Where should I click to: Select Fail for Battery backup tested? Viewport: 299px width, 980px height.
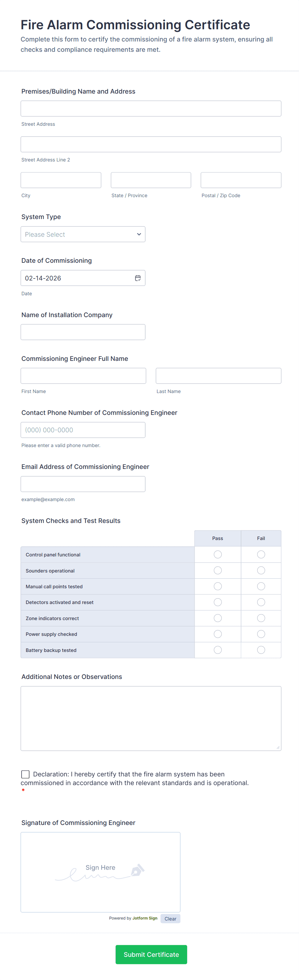(261, 650)
